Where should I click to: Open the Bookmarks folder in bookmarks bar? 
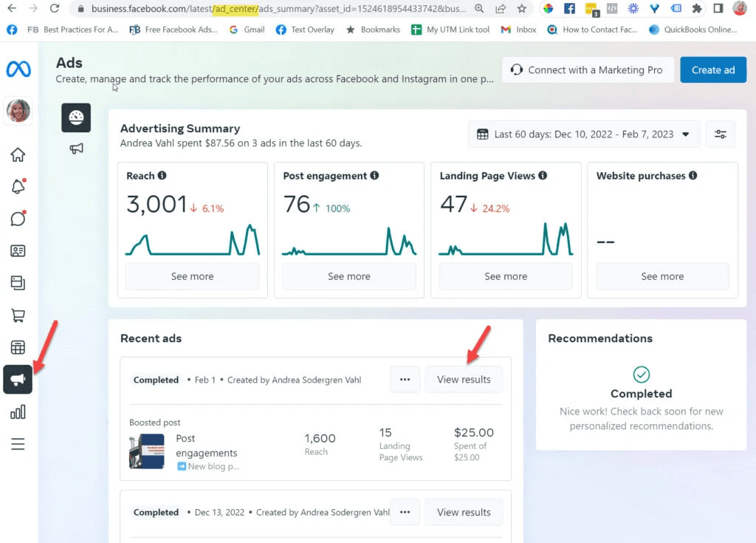point(373,30)
